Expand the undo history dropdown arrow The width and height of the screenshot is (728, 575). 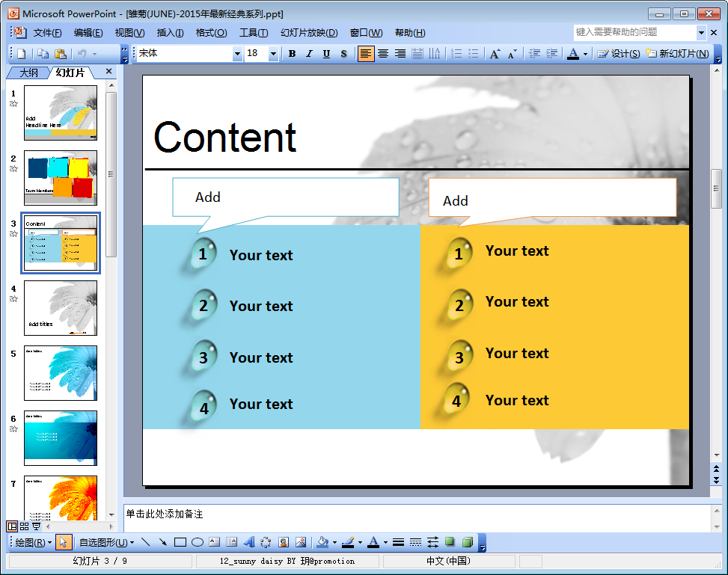point(95,54)
